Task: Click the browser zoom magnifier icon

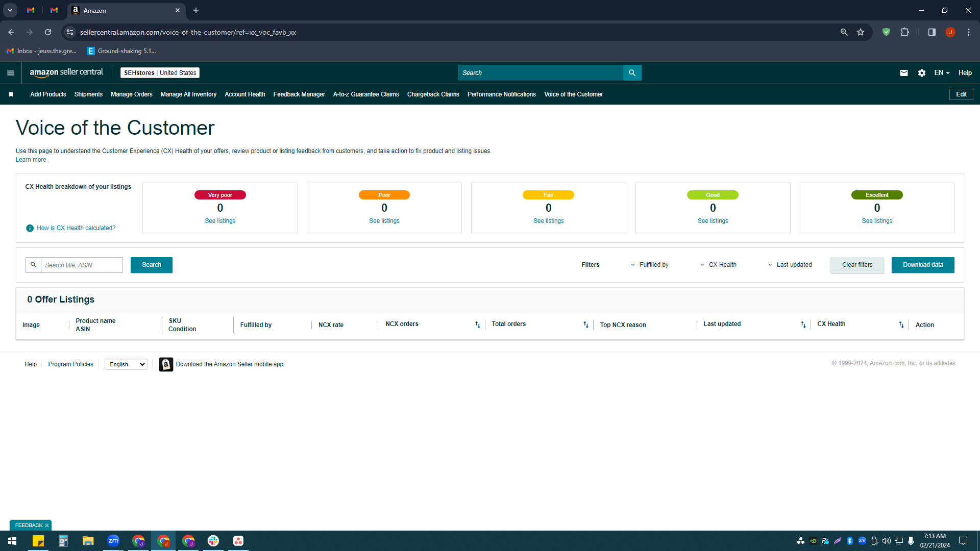Action: (844, 32)
